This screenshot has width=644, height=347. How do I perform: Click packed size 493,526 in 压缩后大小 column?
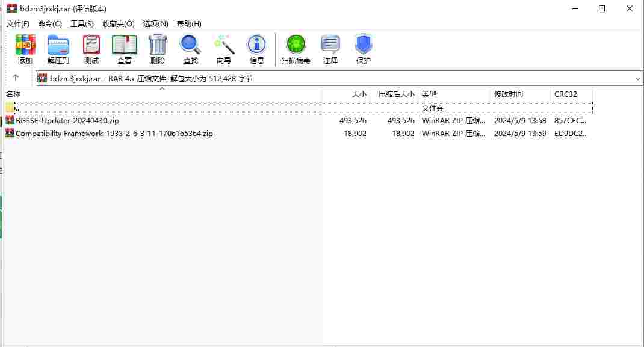pos(401,121)
